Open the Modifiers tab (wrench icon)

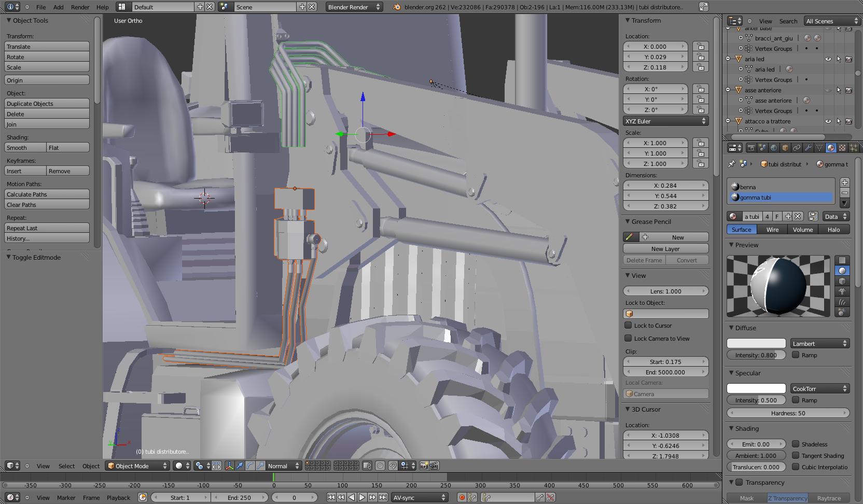[808, 148]
